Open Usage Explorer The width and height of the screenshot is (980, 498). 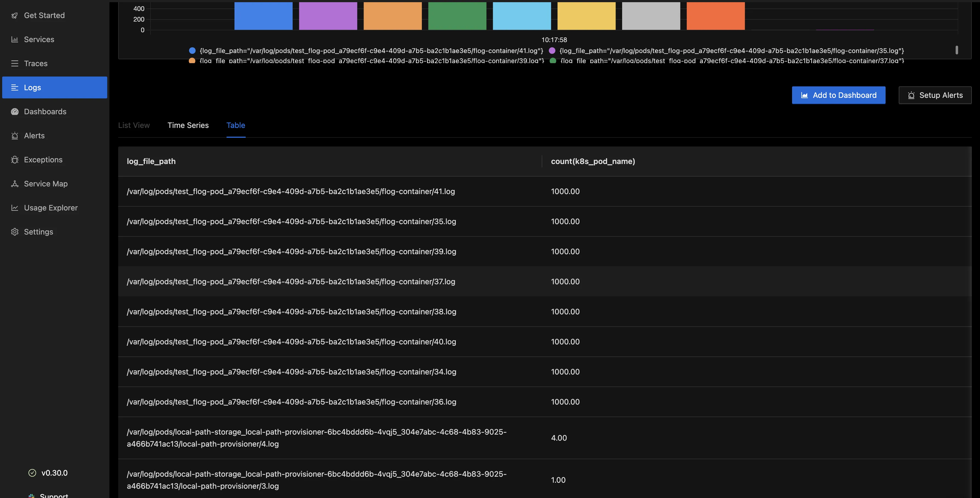pyautogui.click(x=54, y=207)
